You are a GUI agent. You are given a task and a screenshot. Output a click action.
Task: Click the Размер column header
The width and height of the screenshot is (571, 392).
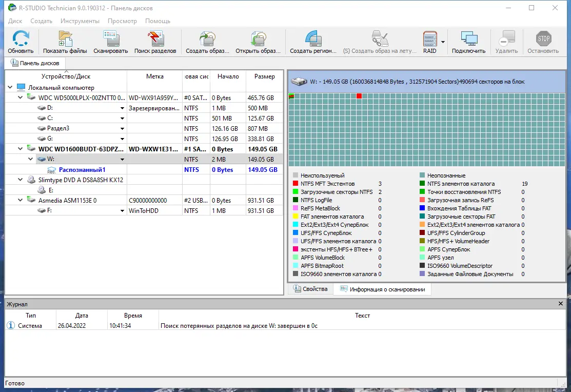coord(264,76)
